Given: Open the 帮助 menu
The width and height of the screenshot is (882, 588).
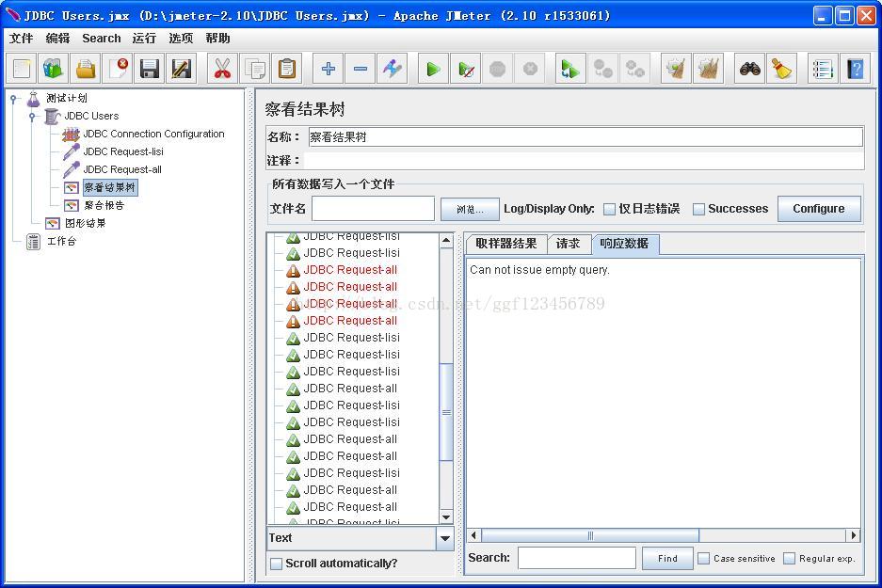Looking at the screenshot, I should 217,39.
